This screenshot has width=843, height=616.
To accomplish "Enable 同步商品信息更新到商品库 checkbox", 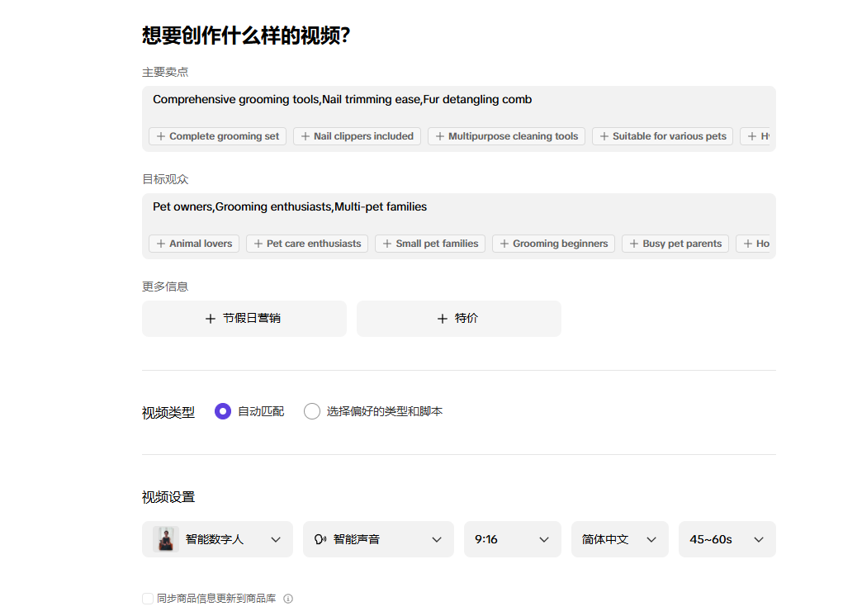I will click(x=148, y=599).
